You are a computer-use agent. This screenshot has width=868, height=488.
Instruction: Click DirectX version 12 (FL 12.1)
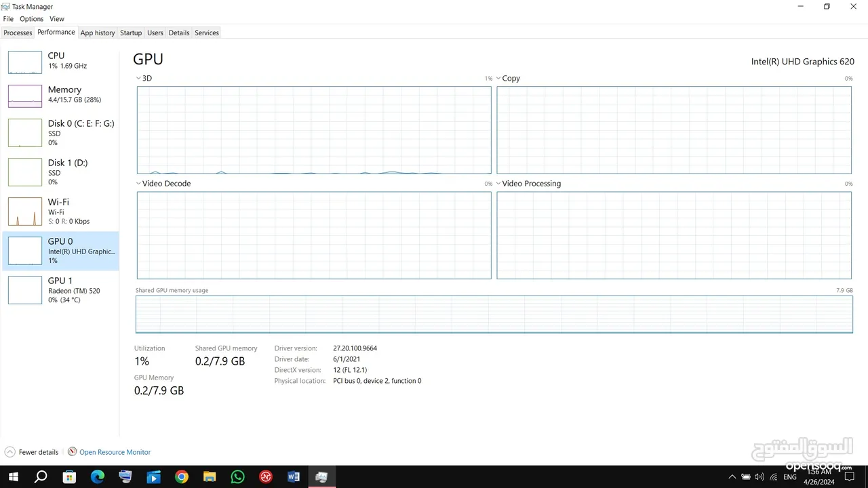[x=350, y=370]
